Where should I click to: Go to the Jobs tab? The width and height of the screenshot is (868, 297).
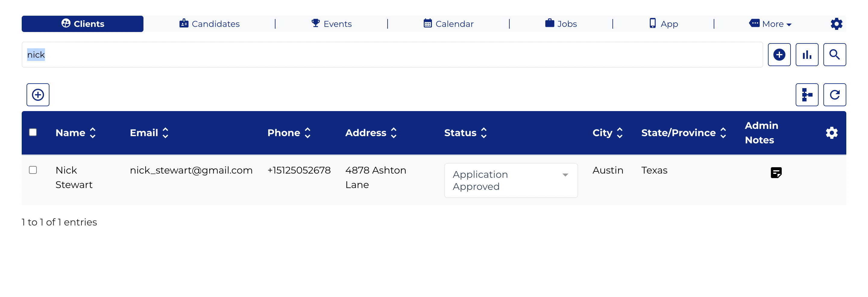(561, 24)
